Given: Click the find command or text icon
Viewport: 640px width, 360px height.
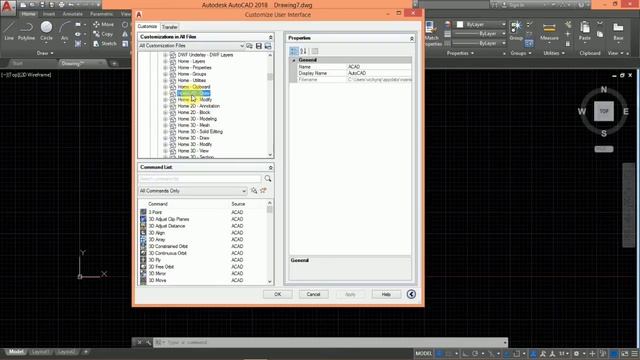Looking at the screenshot, I should (254, 191).
